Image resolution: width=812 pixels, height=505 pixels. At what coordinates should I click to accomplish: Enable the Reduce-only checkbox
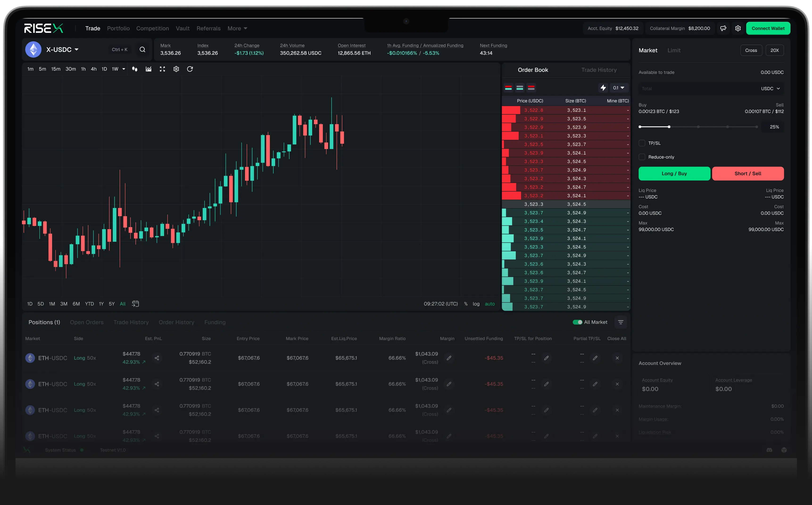click(x=642, y=157)
